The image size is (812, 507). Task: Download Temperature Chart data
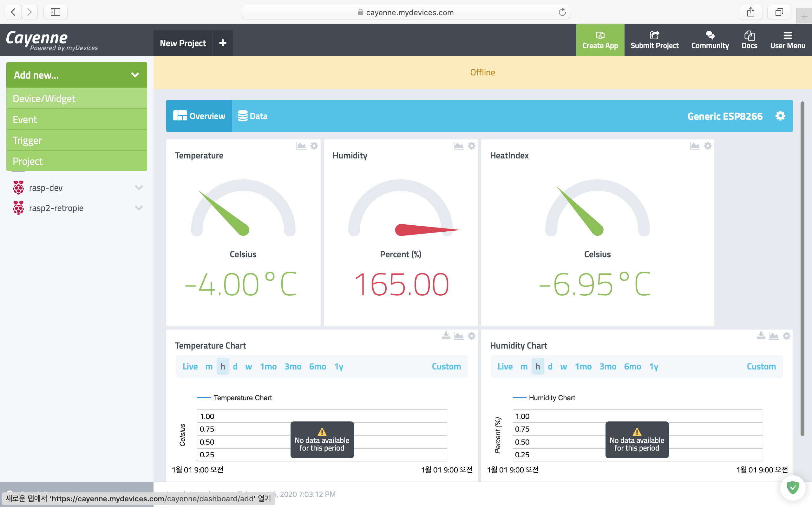click(x=446, y=336)
